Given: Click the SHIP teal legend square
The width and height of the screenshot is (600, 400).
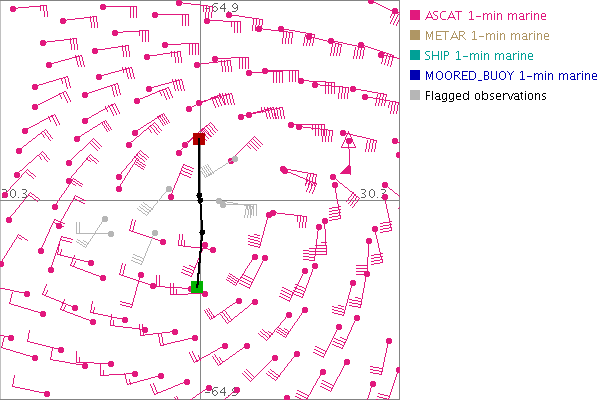Looking at the screenshot, I should pyautogui.click(x=416, y=56).
